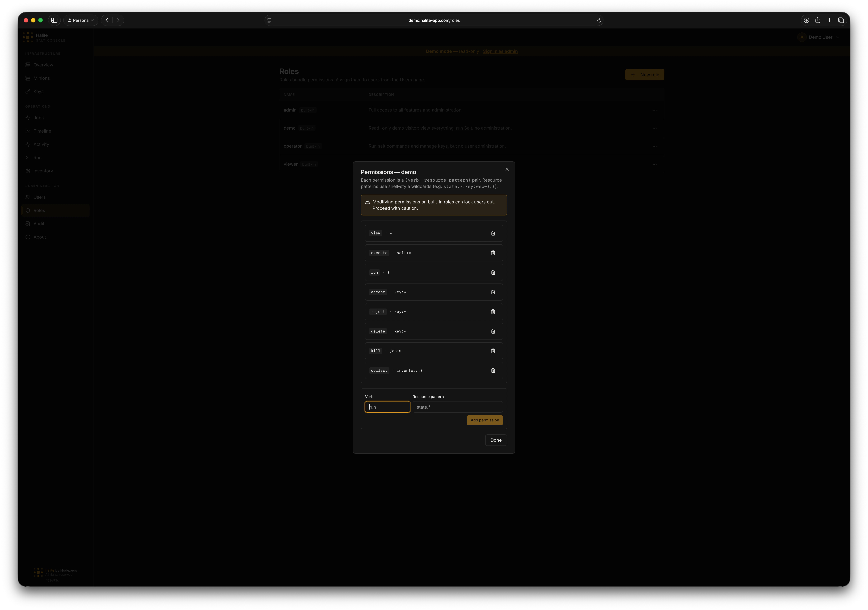
Task: Click the execute verb tag
Action: click(379, 253)
